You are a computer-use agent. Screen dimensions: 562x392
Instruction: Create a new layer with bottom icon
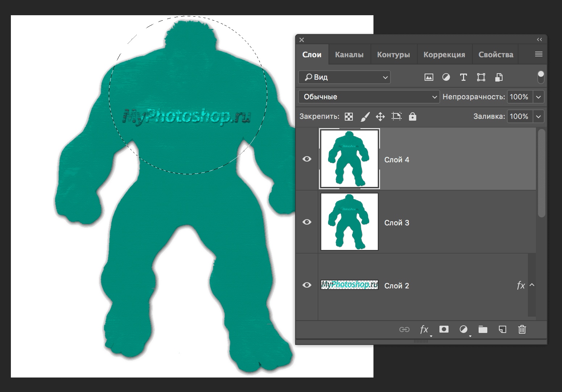tap(502, 329)
